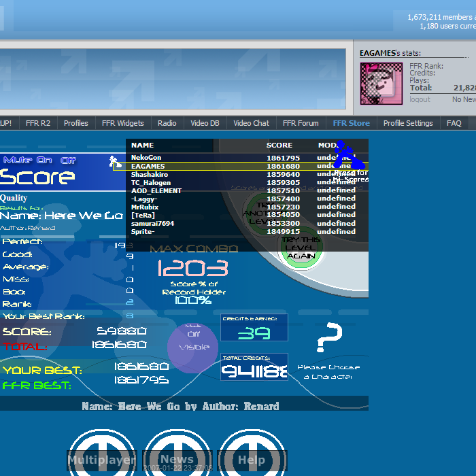Open the FFR Store menu item
The width and height of the screenshot is (476, 476).
click(351, 123)
